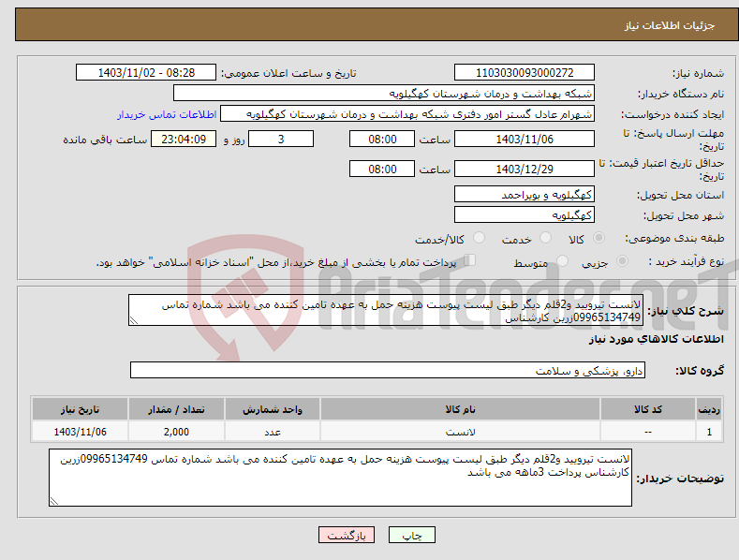
Task: Click the جزئیات اطلاعات نیاز header title
Action: point(670,25)
